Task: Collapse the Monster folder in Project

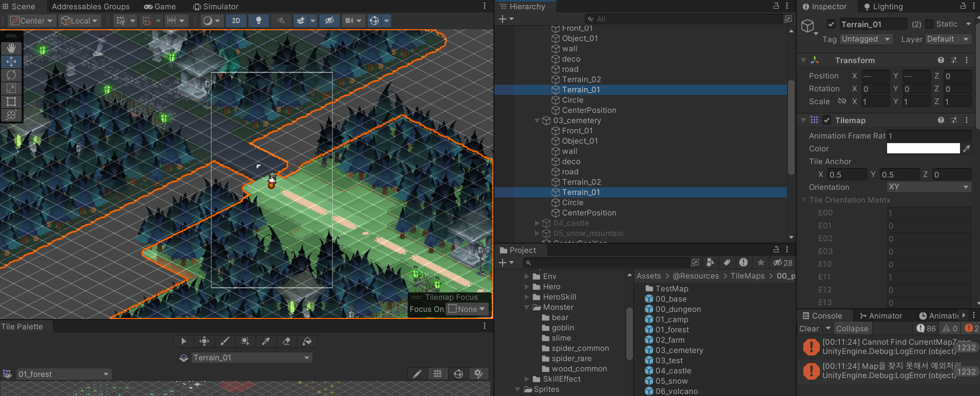Action: pyautogui.click(x=527, y=307)
